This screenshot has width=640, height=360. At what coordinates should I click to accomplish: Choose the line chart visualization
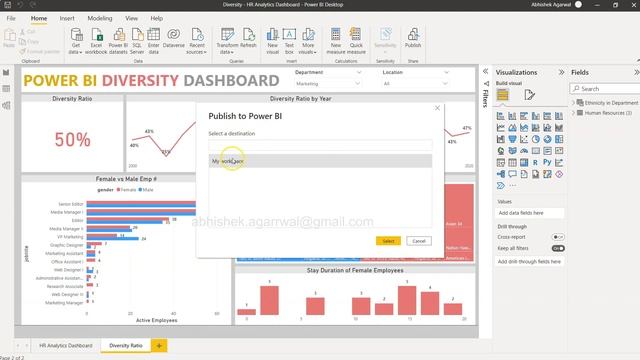pyautogui.click(x=500, y=128)
